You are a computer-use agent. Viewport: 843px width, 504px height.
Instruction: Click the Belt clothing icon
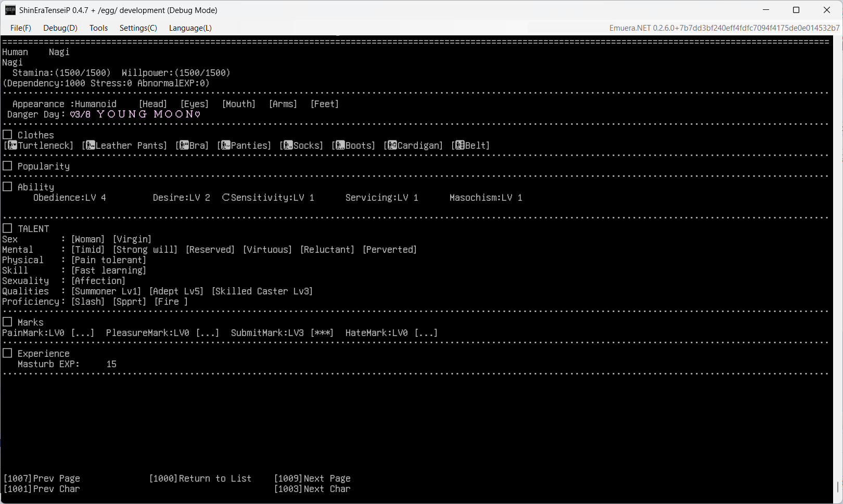pyautogui.click(x=460, y=145)
